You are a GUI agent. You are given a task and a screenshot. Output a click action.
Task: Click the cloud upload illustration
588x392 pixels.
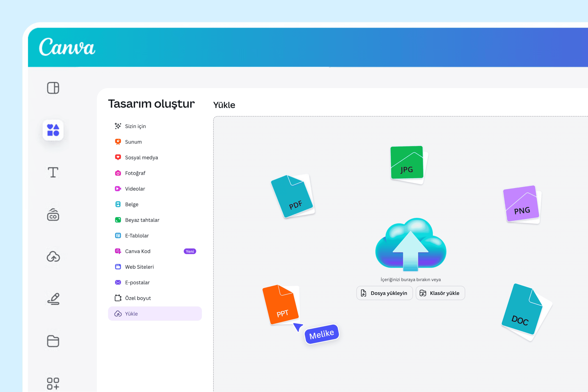(410, 245)
